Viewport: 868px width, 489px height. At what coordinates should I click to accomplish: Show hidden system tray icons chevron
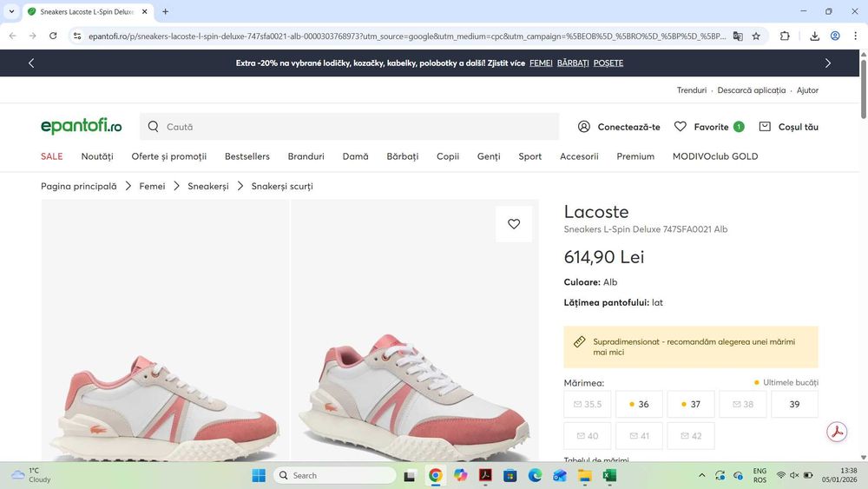coord(702,475)
